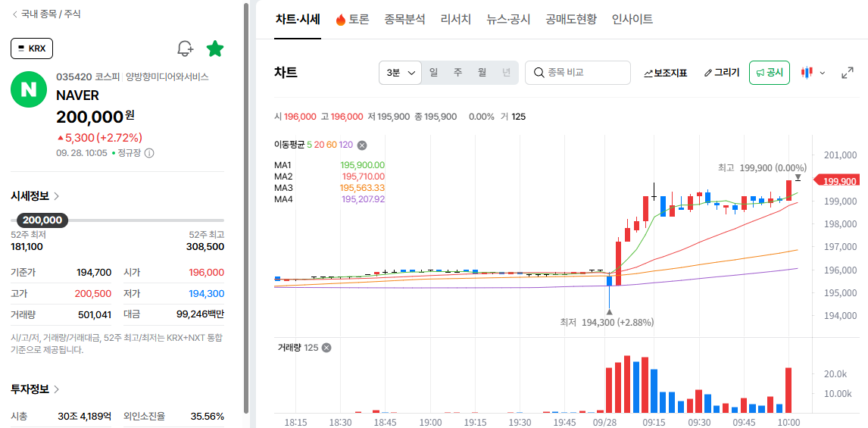Image resolution: width=868 pixels, height=428 pixels.
Task: Open the 보조지표 indicators menu
Action: pos(666,73)
